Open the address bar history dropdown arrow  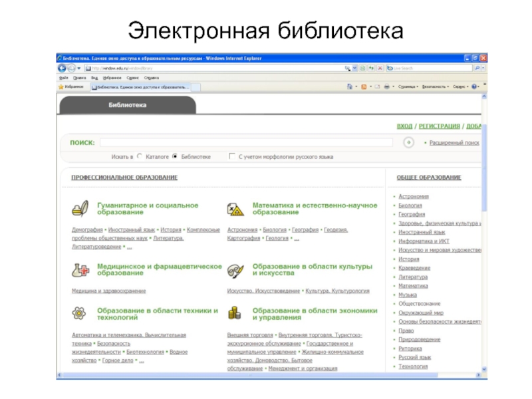tap(354, 68)
